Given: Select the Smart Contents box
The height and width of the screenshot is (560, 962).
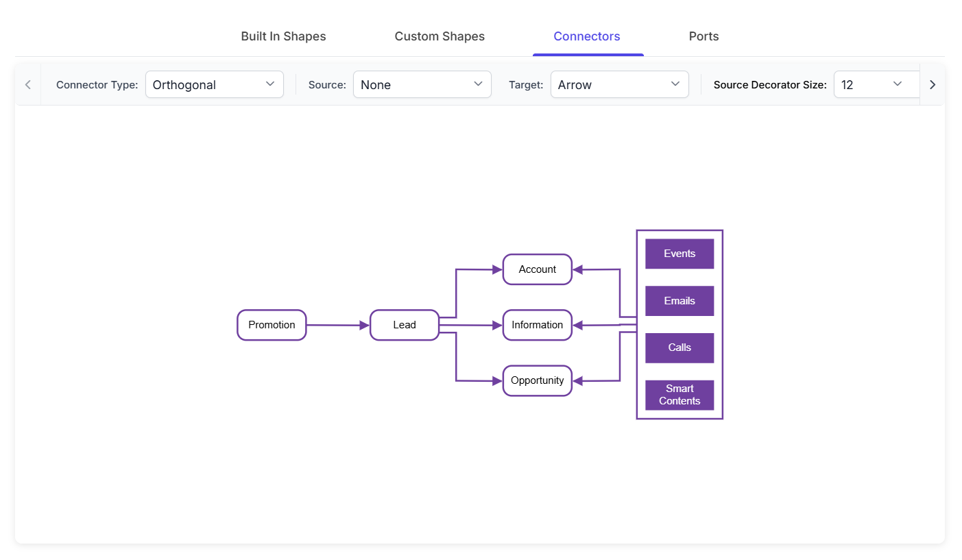Looking at the screenshot, I should [x=680, y=395].
